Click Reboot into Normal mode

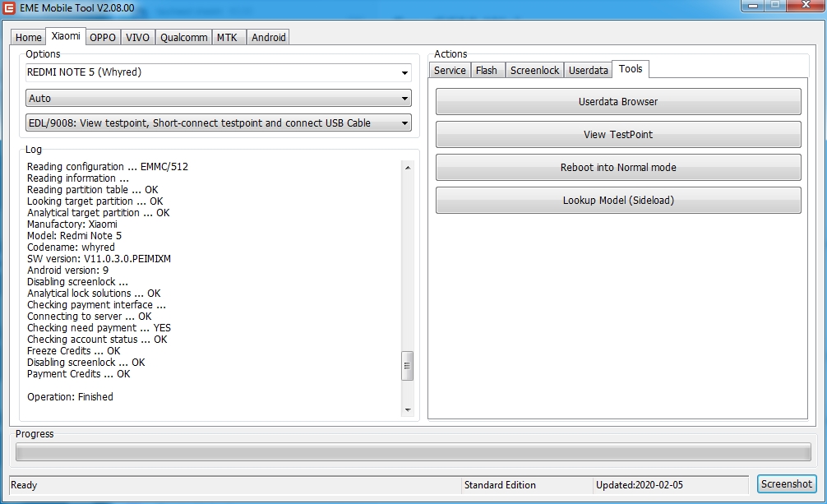coord(618,167)
